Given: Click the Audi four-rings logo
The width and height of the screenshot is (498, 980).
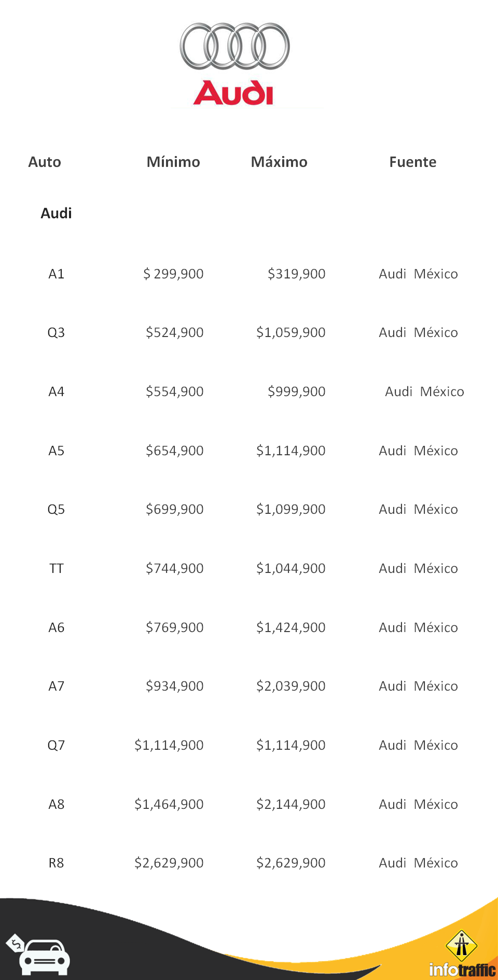Looking at the screenshot, I should click(x=234, y=46).
